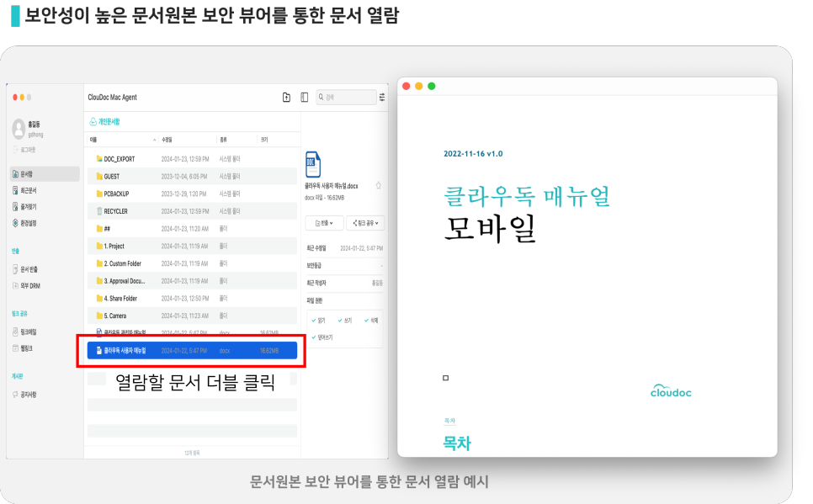The height and width of the screenshot is (504, 813).
Task: Select the DOC_EXPORT folder icon
Action: coord(99,159)
